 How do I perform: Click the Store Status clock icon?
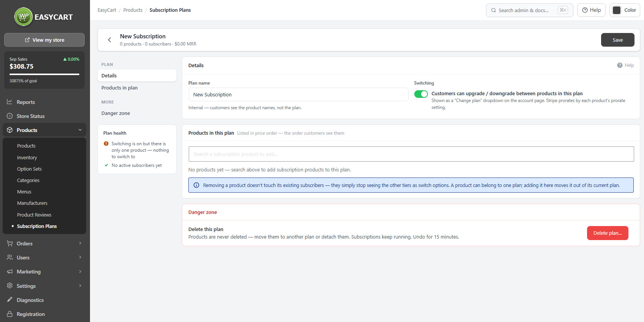click(9, 116)
